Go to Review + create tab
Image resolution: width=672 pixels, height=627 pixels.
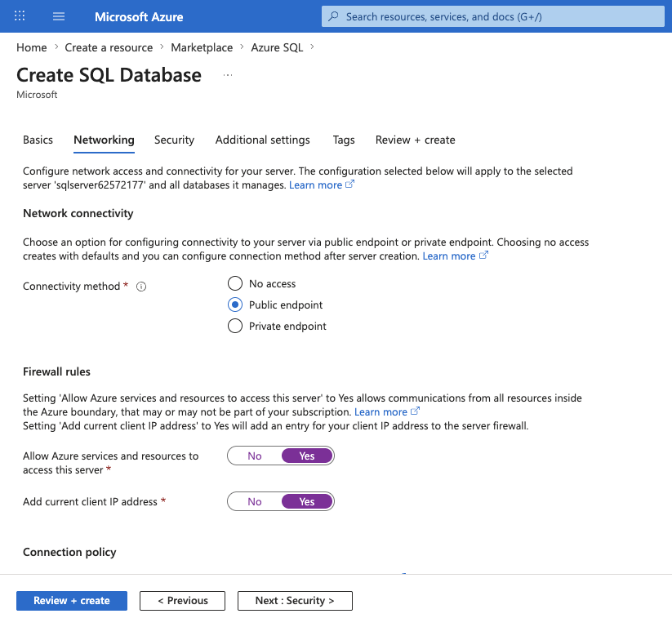(416, 140)
